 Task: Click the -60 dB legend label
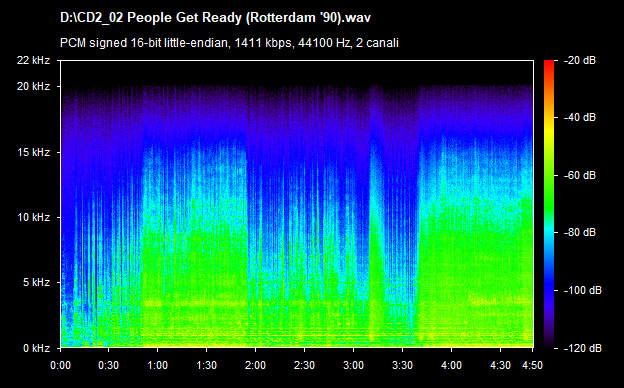click(580, 175)
